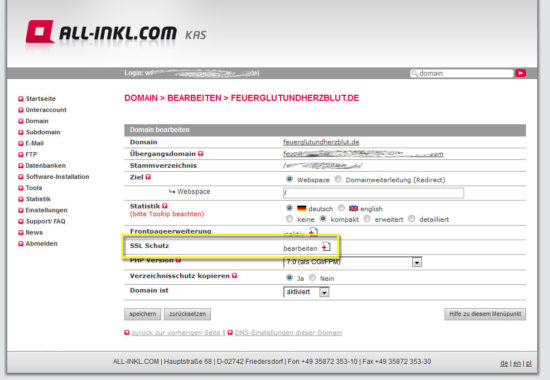Select Ja for Verzeichnisschutz kopieren
This screenshot has height=380, width=550.
[x=289, y=278]
